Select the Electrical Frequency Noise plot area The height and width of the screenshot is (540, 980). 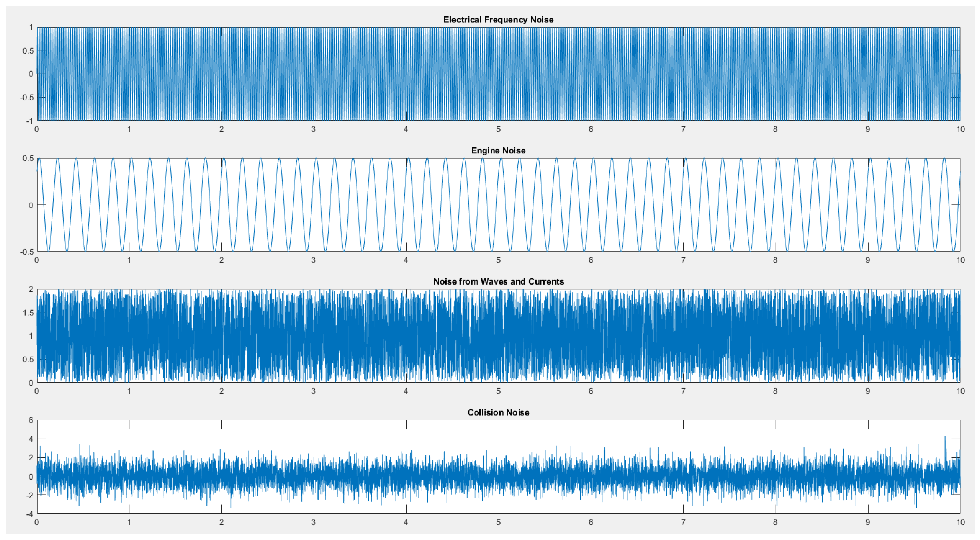pyautogui.click(x=498, y=74)
